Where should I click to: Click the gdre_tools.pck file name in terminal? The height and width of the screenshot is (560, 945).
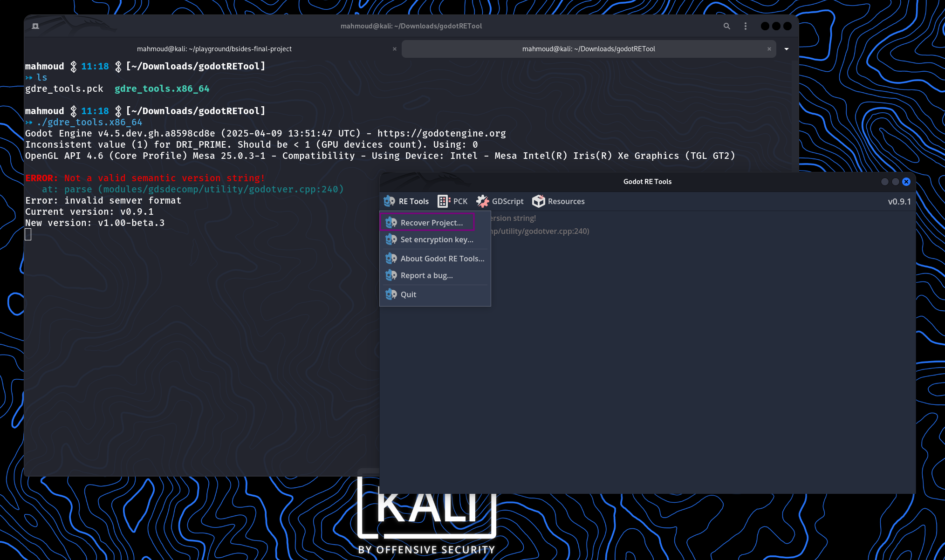64,89
